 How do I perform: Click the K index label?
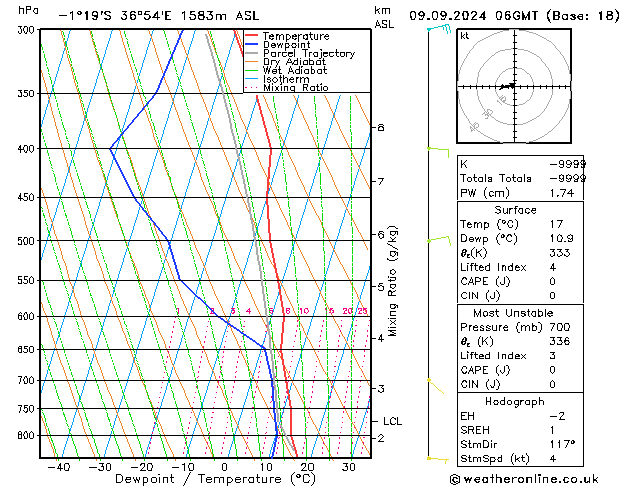point(464,164)
